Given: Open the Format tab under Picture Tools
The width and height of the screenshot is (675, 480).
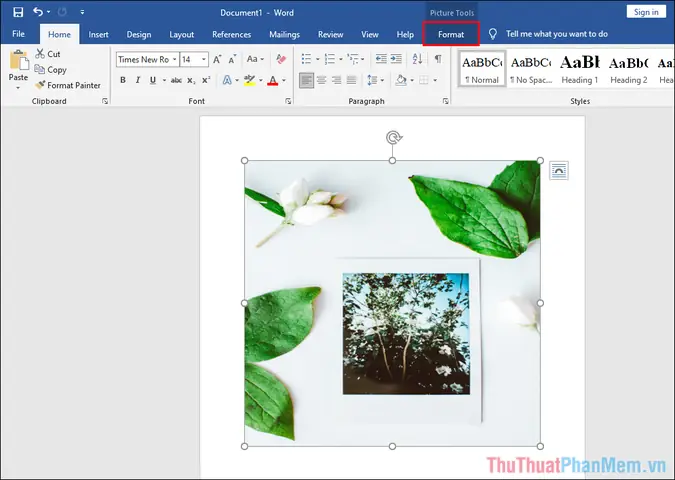Looking at the screenshot, I should (x=451, y=34).
